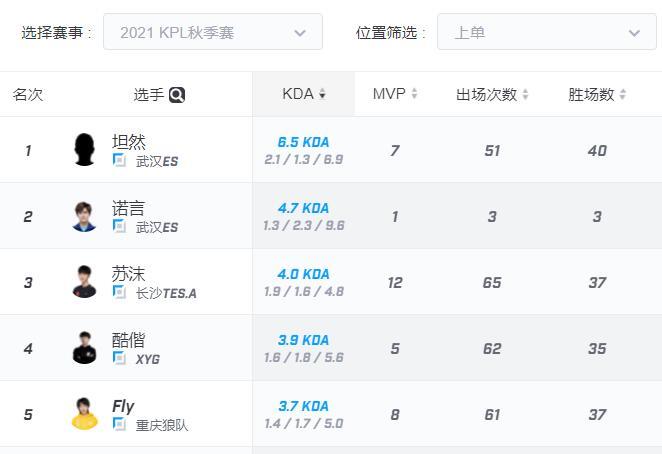Open the 2021 KPL秋季赛 event dropdown
Viewport: 662px width, 454px height.
pyautogui.click(x=213, y=32)
